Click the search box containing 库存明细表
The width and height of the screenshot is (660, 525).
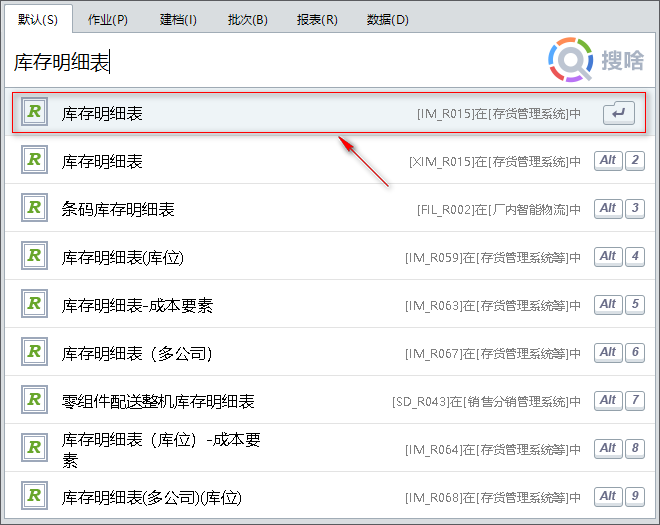tap(274, 61)
